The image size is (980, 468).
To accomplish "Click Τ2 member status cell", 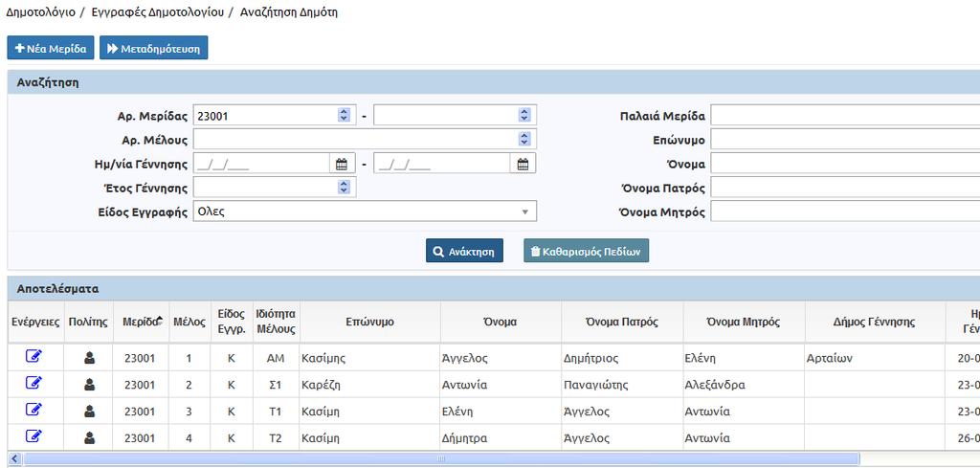I will tap(276, 438).
